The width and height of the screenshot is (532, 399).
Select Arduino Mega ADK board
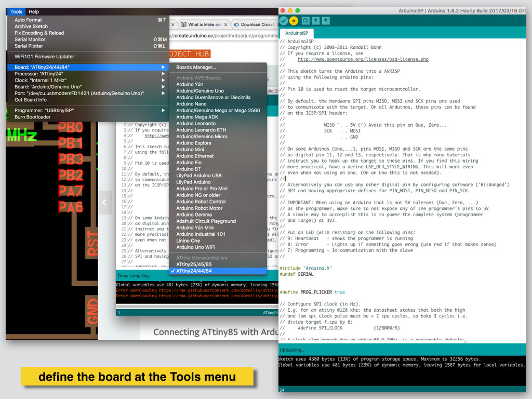tap(218, 117)
